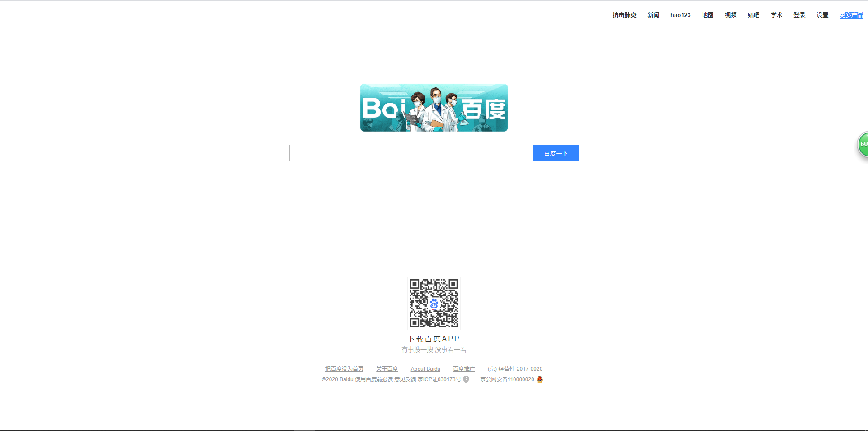Focus the Baidu search input field
This screenshot has height=431, width=868.
411,153
